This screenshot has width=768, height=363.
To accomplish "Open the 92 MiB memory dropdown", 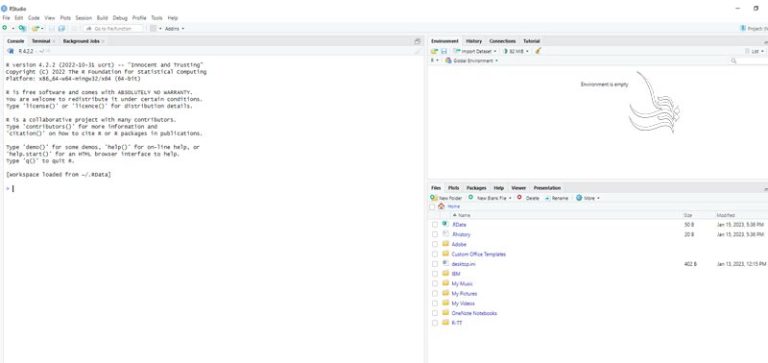I will point(516,51).
